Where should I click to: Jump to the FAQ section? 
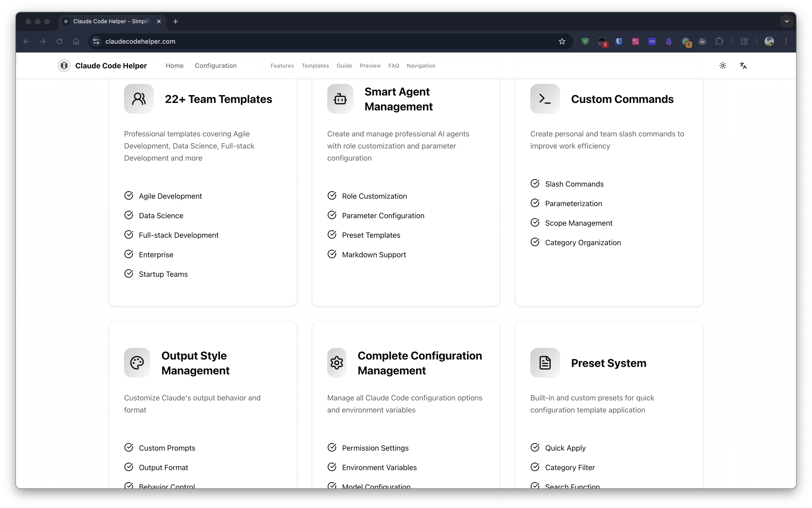pyautogui.click(x=394, y=66)
